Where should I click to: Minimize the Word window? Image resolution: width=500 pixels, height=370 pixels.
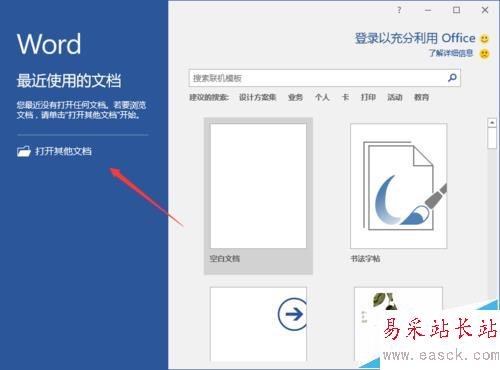pyautogui.click(x=428, y=10)
